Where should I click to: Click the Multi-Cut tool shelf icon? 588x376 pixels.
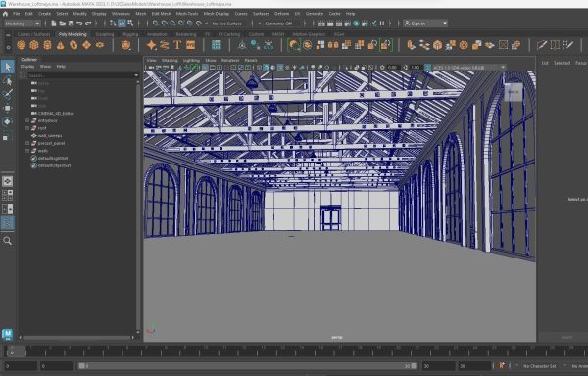coord(542,45)
